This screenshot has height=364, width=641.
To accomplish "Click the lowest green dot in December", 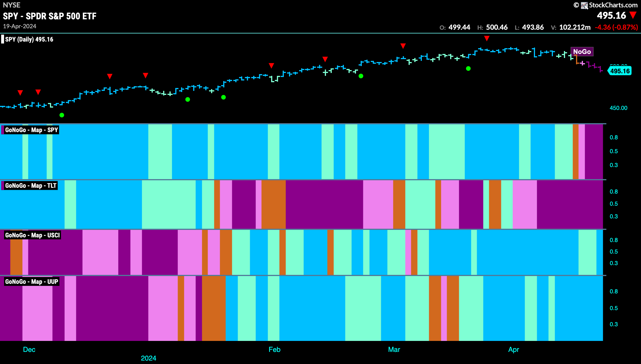I will 62,115.
